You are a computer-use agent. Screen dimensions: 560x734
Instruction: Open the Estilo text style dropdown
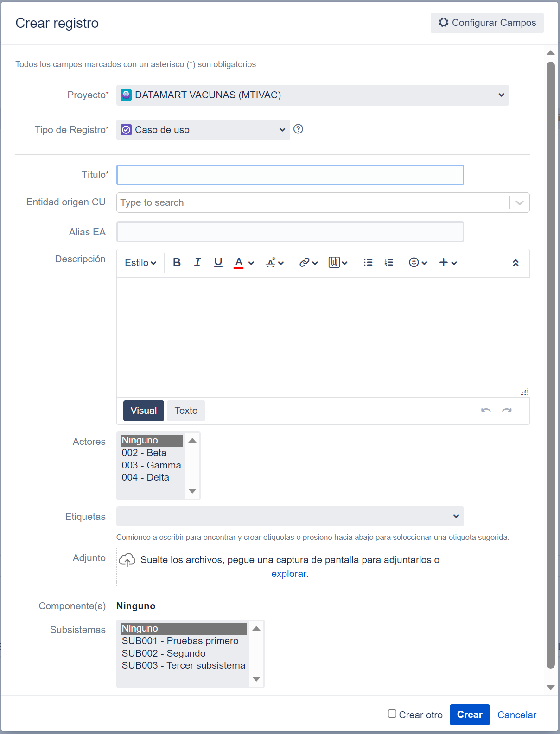tap(140, 263)
